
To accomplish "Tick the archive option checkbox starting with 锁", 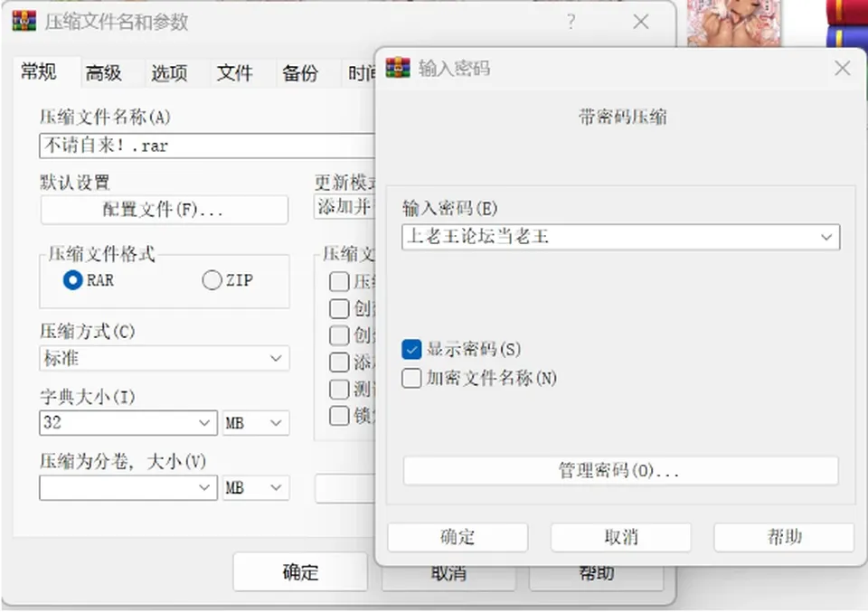I will click(x=339, y=416).
